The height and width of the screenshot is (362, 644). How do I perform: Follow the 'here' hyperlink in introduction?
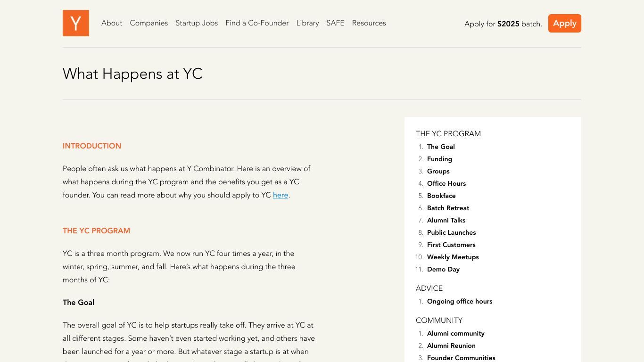(281, 195)
